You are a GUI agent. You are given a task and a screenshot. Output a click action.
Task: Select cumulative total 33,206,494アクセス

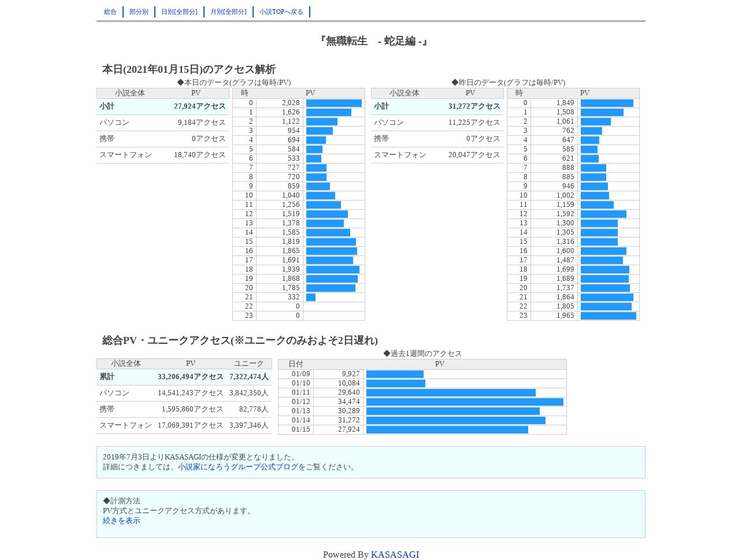pos(190,377)
